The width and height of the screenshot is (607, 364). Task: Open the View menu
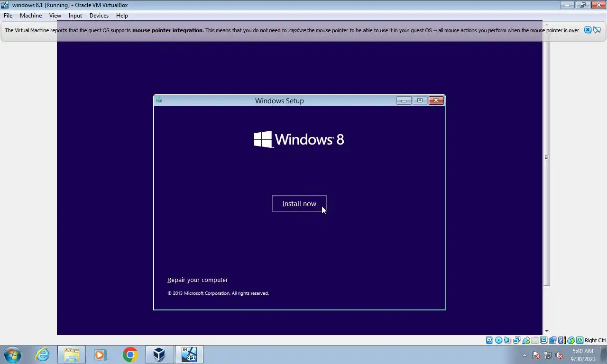click(55, 16)
